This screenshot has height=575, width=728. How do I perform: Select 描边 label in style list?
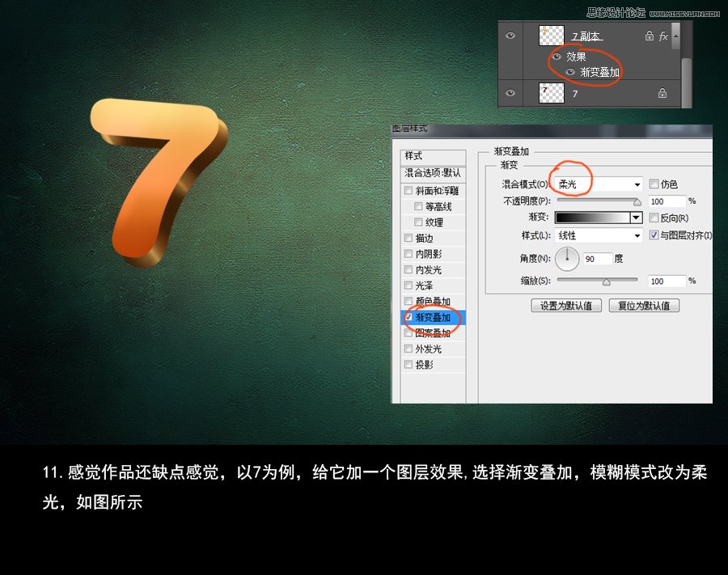pos(425,238)
